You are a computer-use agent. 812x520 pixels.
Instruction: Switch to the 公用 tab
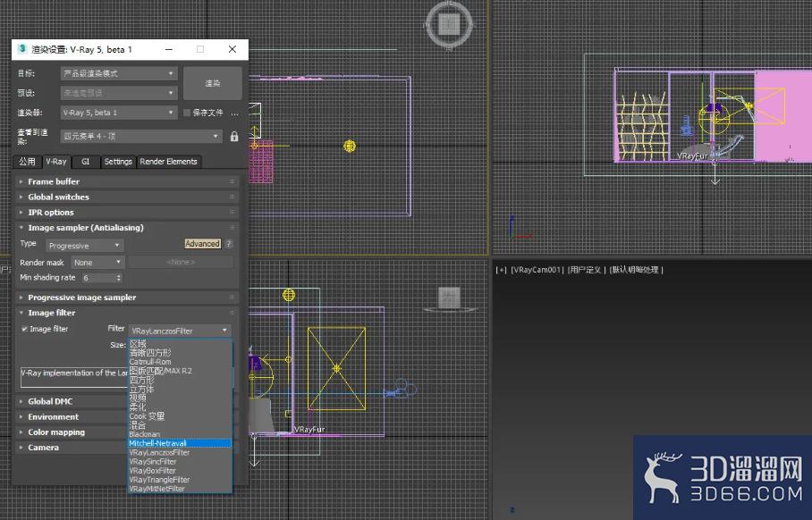point(27,162)
